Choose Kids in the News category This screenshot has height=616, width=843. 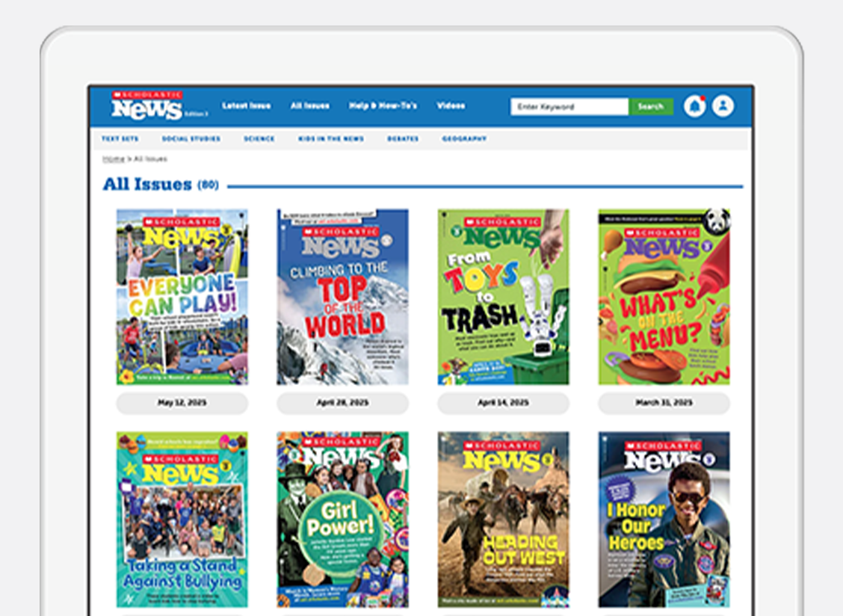(x=330, y=139)
